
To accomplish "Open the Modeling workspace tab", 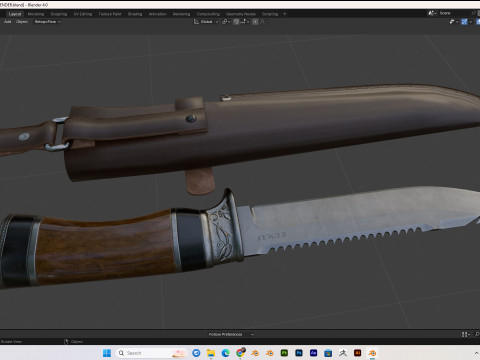I will pos(36,14).
